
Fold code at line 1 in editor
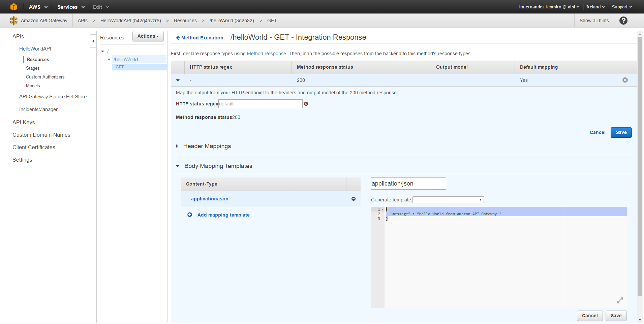(382, 209)
